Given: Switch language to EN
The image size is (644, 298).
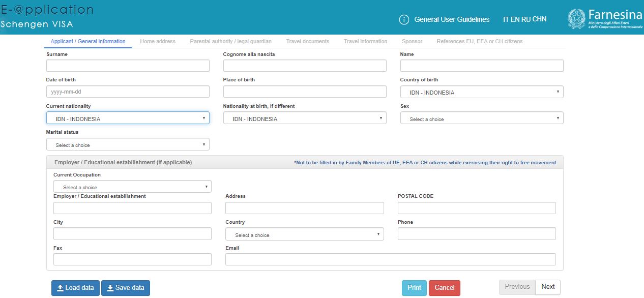Looking at the screenshot, I should pos(515,19).
